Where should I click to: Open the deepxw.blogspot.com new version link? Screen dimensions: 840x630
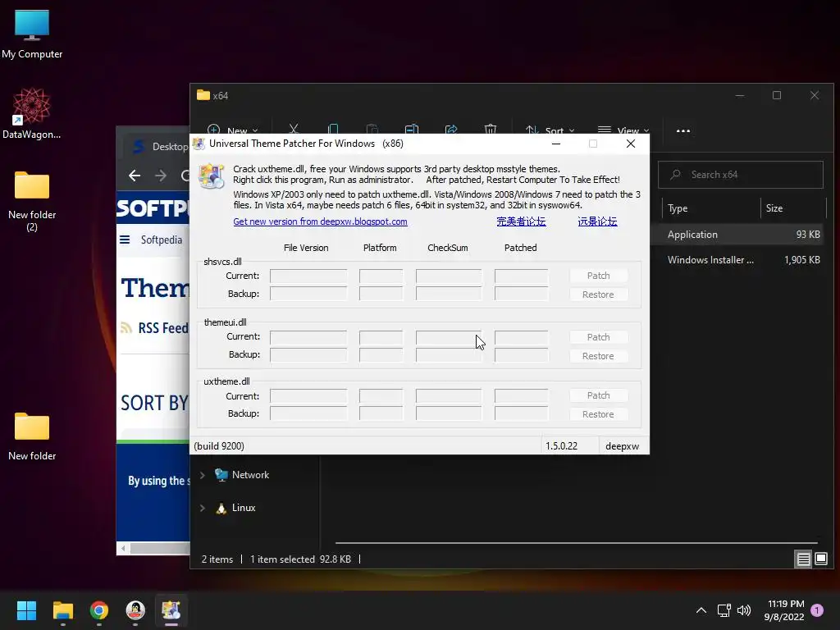click(x=321, y=221)
